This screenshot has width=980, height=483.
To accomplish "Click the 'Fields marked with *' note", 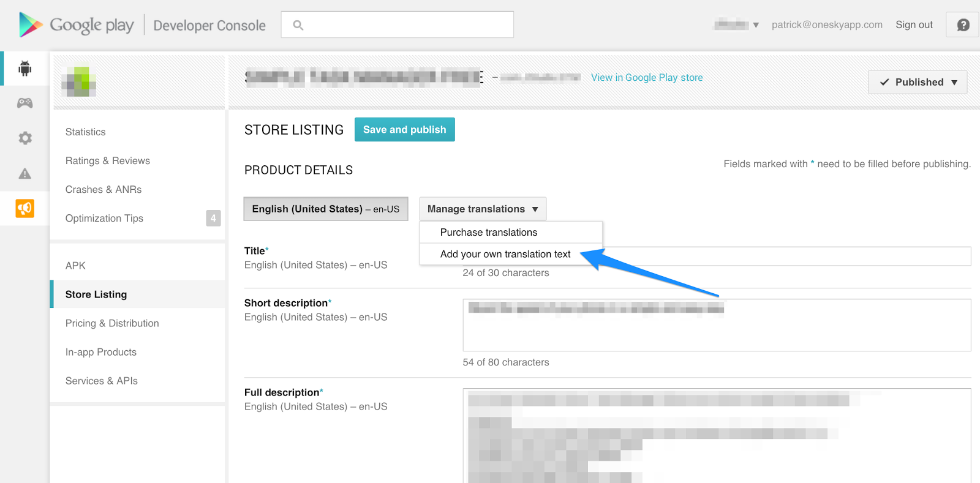I will pyautogui.click(x=847, y=164).
